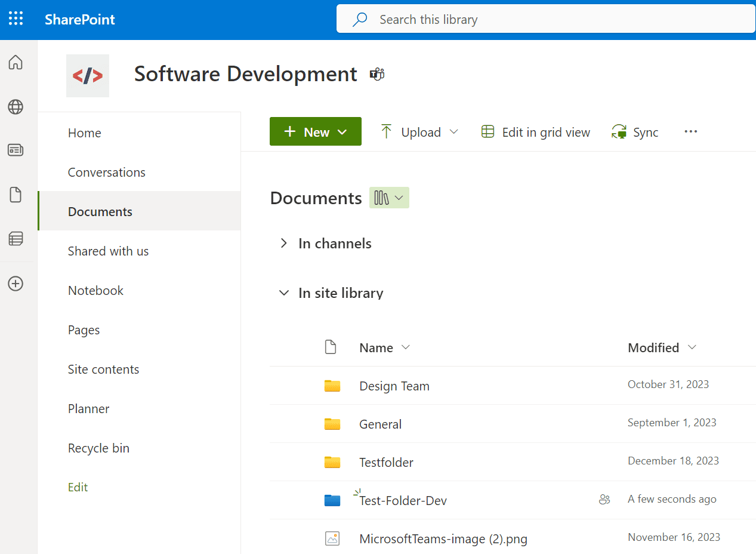Open the New dropdown menu
756x554 pixels.
(315, 131)
